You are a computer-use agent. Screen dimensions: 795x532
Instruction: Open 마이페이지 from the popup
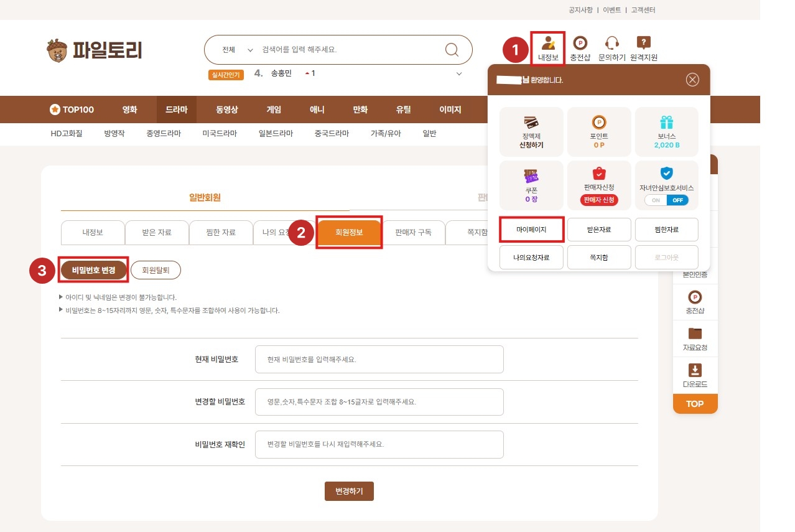click(531, 230)
